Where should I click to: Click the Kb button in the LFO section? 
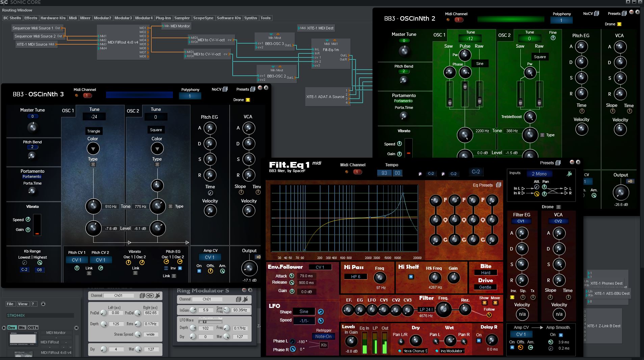[x=324, y=345]
